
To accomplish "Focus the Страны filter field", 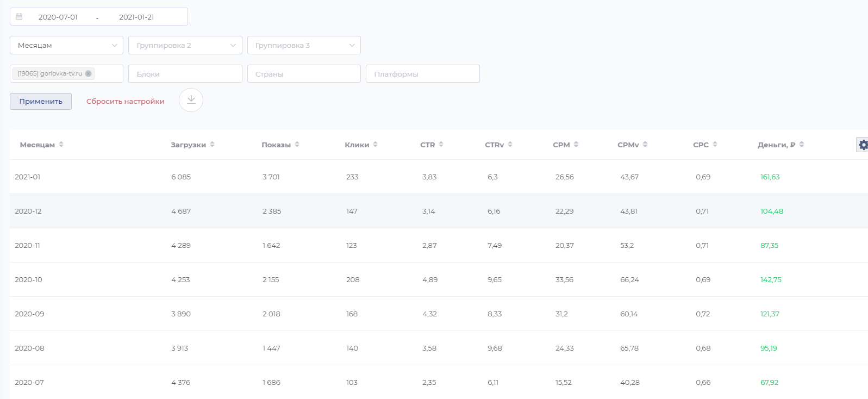I will 304,74.
